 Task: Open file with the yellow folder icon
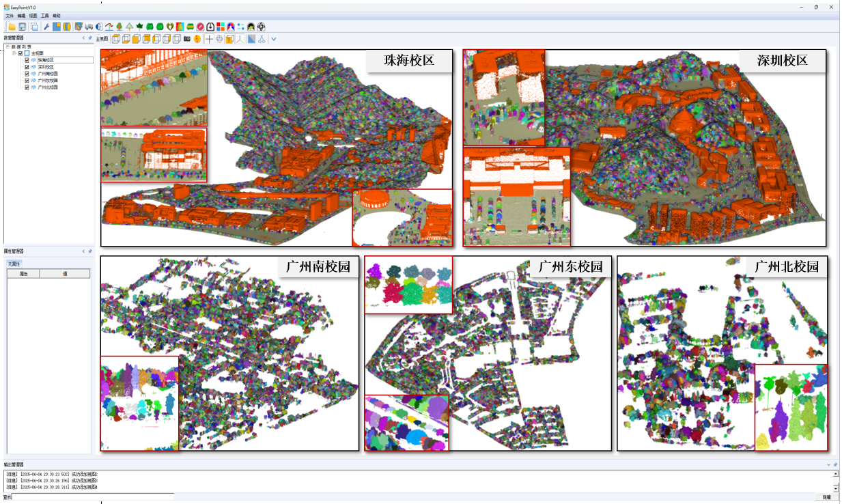[x=12, y=27]
